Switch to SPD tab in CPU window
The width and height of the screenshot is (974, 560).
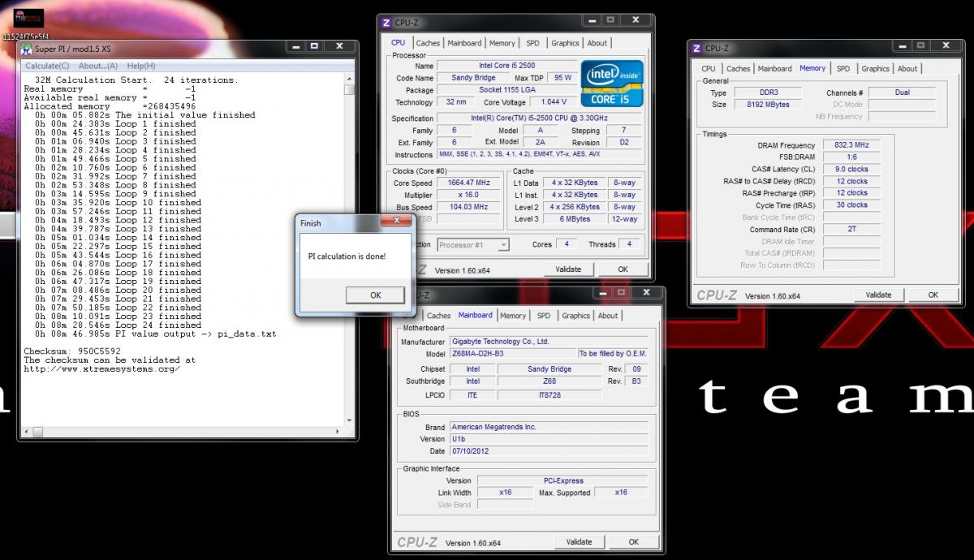pos(532,43)
